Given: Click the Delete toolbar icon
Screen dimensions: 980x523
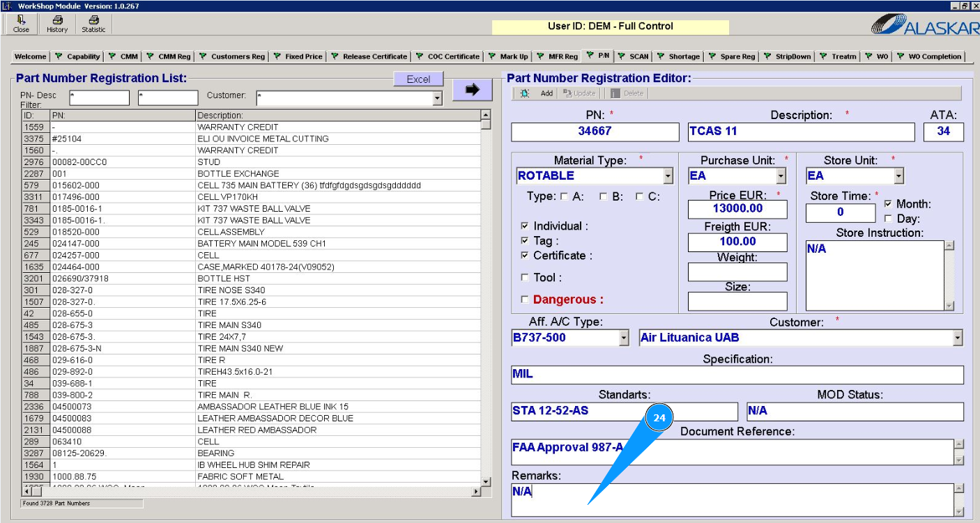Looking at the screenshot, I should click(x=627, y=93).
